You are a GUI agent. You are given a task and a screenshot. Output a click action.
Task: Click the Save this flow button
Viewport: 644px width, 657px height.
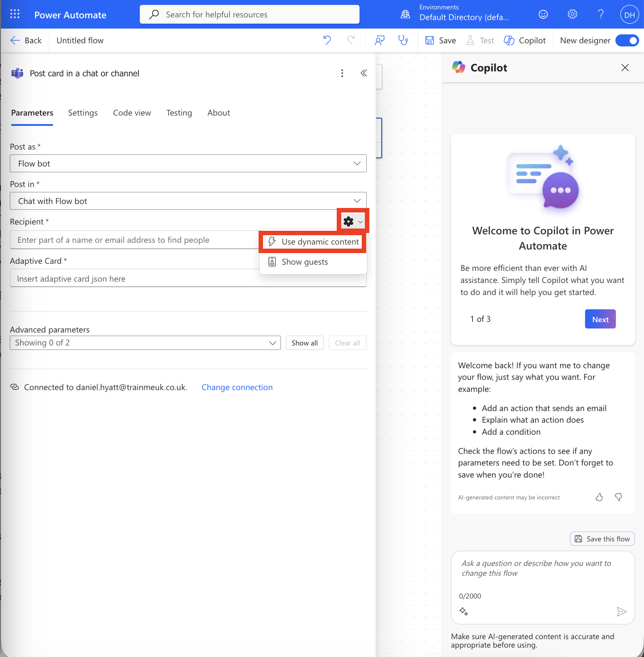point(602,539)
